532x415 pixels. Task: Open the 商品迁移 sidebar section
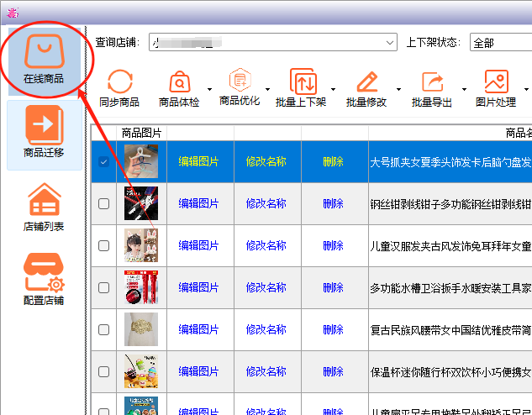tap(44, 134)
